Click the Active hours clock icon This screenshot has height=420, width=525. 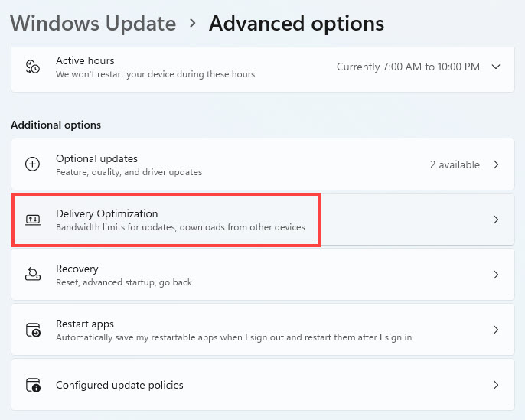[32, 67]
